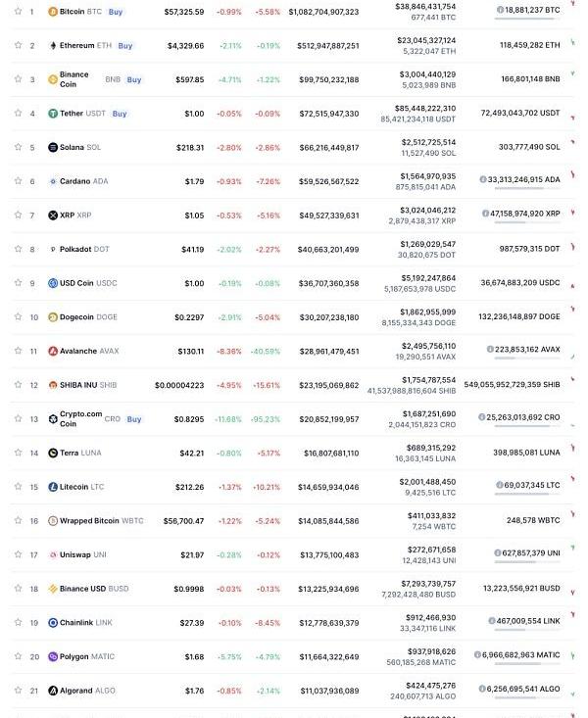Toggle watchlist star on the Polygon row

point(18,656)
